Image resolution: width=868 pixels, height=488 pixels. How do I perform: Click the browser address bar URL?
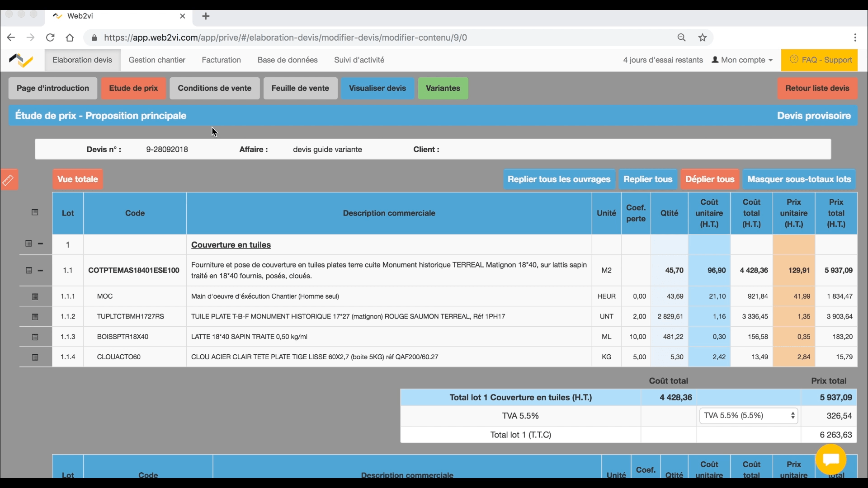tap(285, 38)
